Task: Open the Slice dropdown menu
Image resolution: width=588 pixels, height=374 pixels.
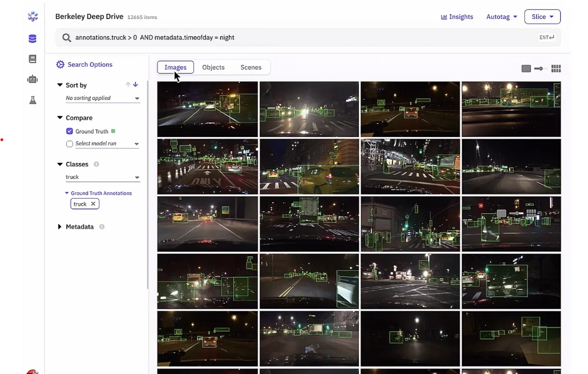Action: (542, 16)
